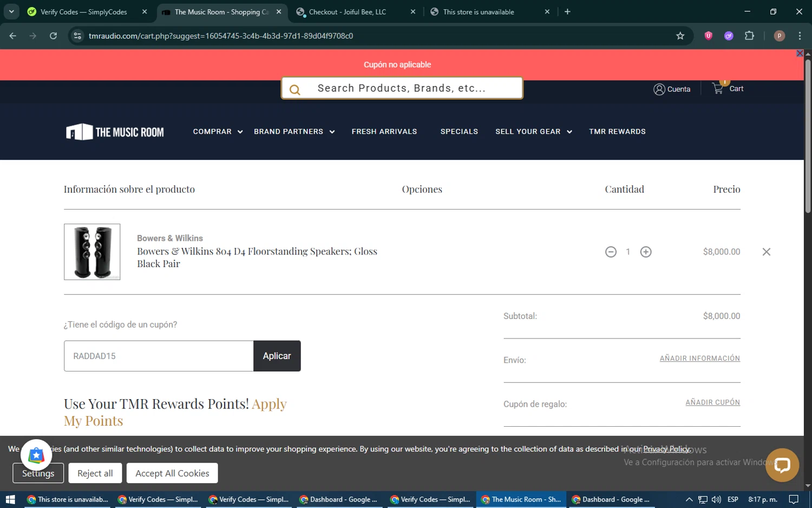Open Chrome profile avatar P

780,36
